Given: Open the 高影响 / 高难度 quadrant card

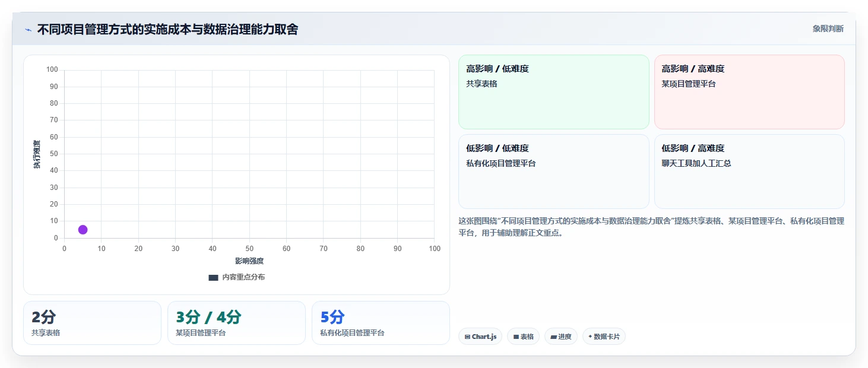Looking at the screenshot, I should click(x=749, y=92).
